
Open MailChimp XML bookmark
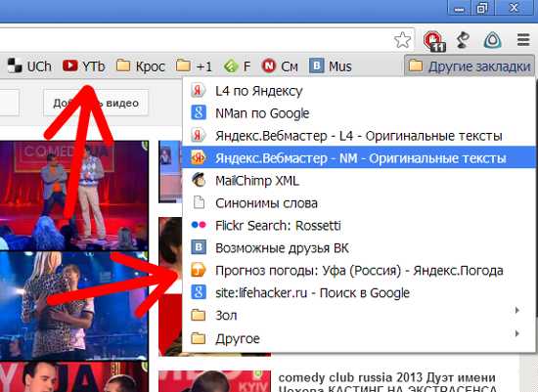(359, 181)
